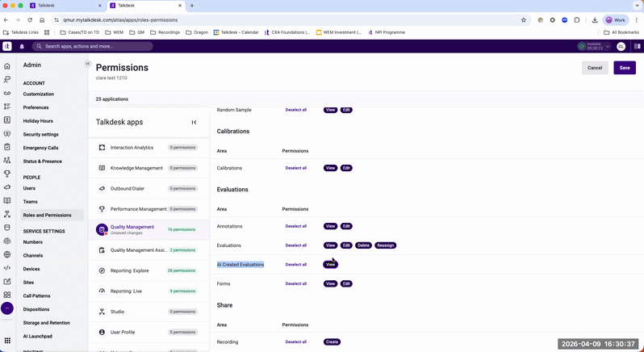Open the people group icon in the left rail
This screenshot has width=644, height=352.
point(7,160)
